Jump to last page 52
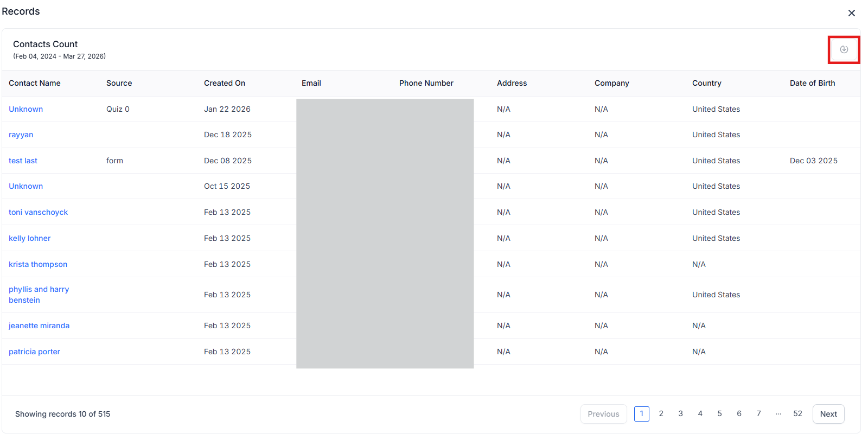Screen dimensions: 868x440 click(797, 413)
